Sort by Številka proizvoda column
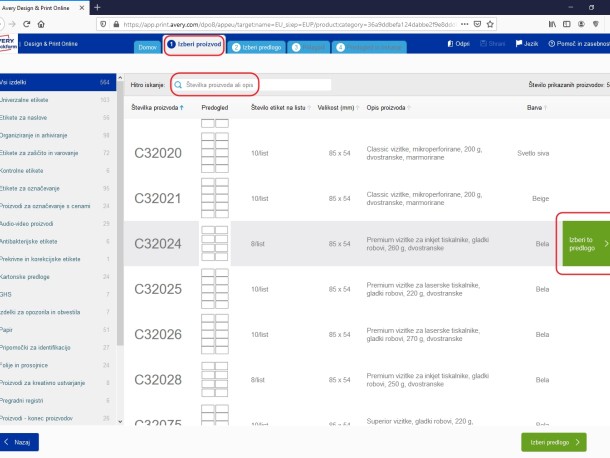 pos(157,107)
